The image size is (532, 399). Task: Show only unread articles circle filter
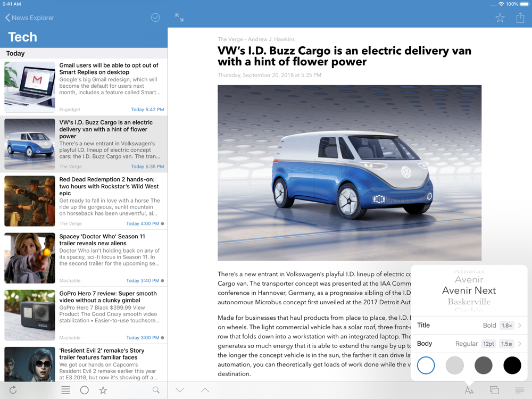85,390
